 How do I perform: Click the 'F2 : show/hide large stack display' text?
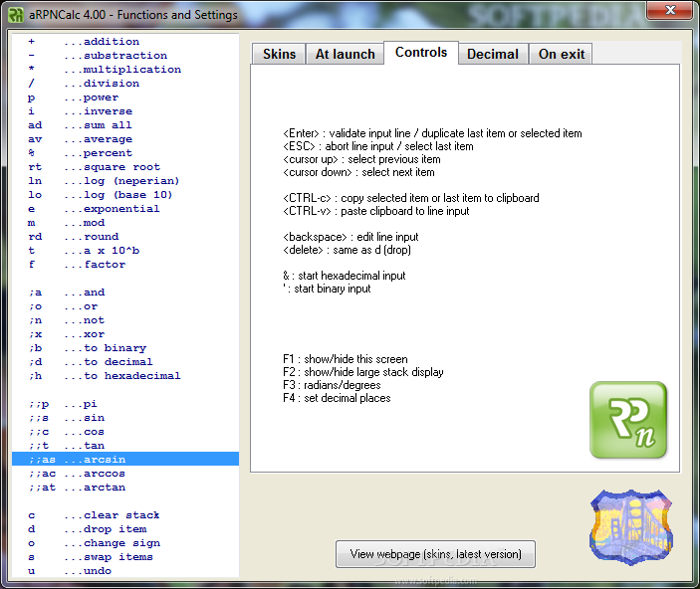(363, 372)
